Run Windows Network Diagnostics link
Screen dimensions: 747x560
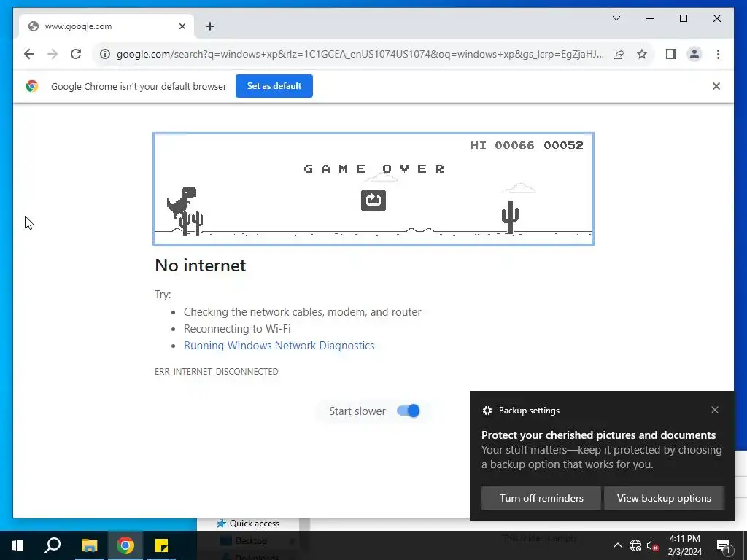point(279,346)
